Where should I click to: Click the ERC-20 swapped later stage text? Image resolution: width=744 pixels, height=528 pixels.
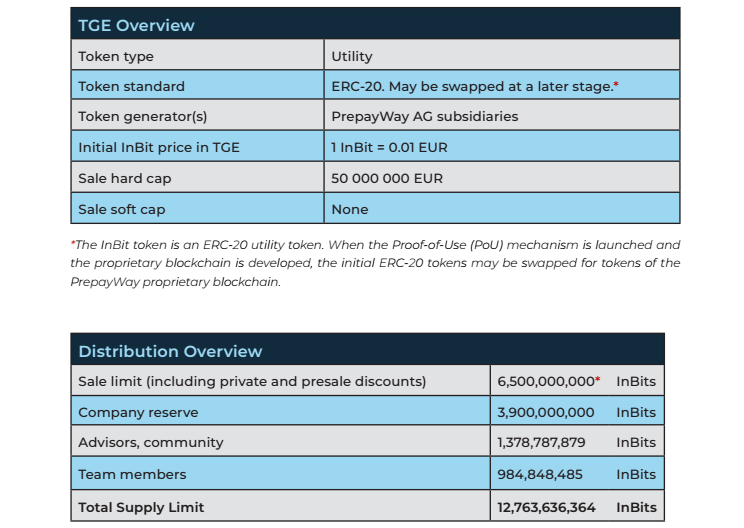[x=472, y=86]
